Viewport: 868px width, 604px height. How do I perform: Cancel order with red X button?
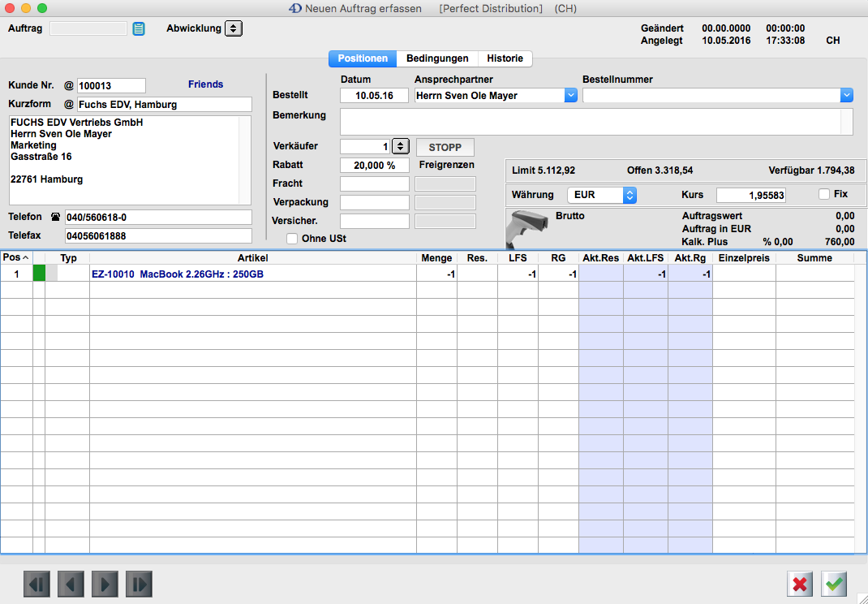(800, 584)
